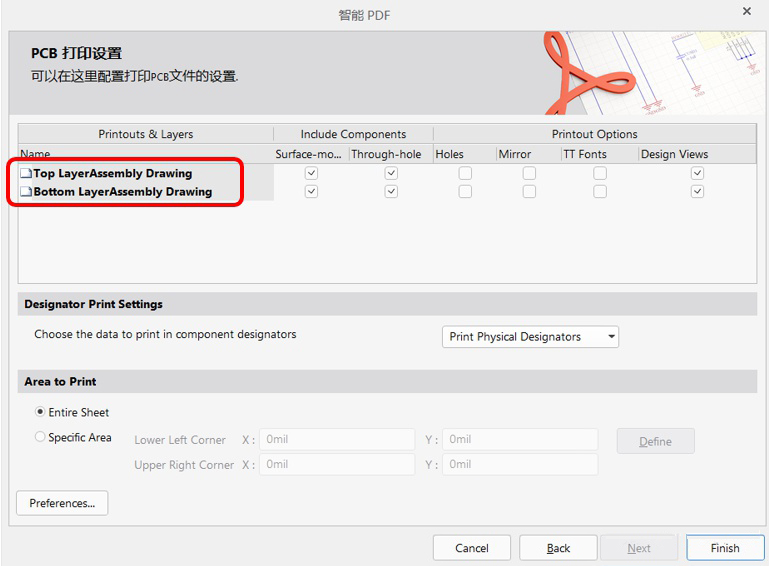This screenshot has width=769, height=566.
Task: Enable TT Fonts for Top LayerAssembly Drawing
Action: [x=600, y=173]
